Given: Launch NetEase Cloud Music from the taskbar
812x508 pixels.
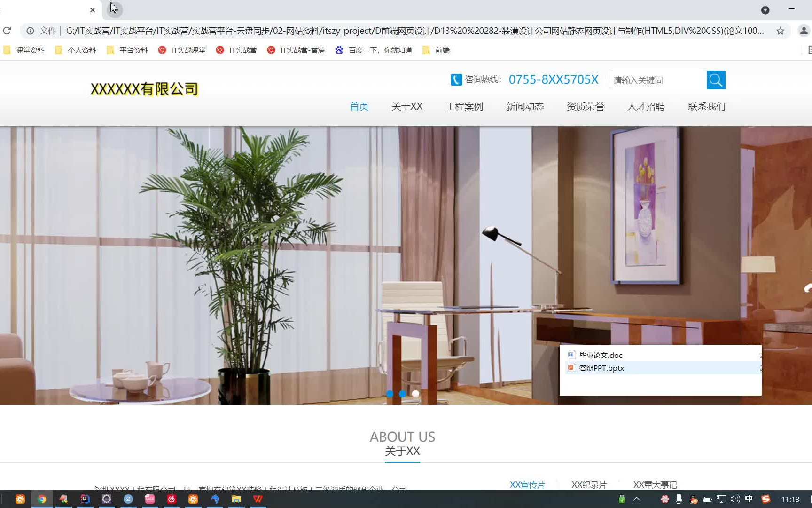Looking at the screenshot, I should click(x=172, y=499).
